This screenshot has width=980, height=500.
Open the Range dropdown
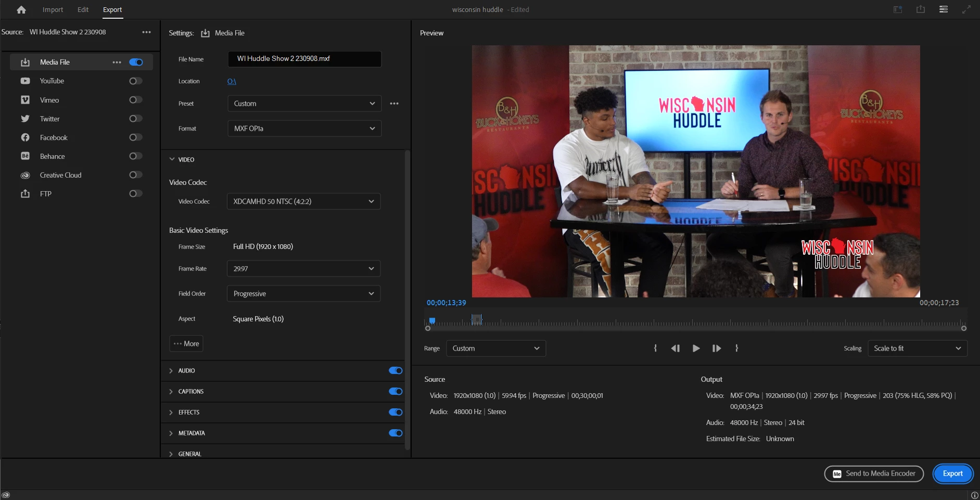pyautogui.click(x=496, y=348)
